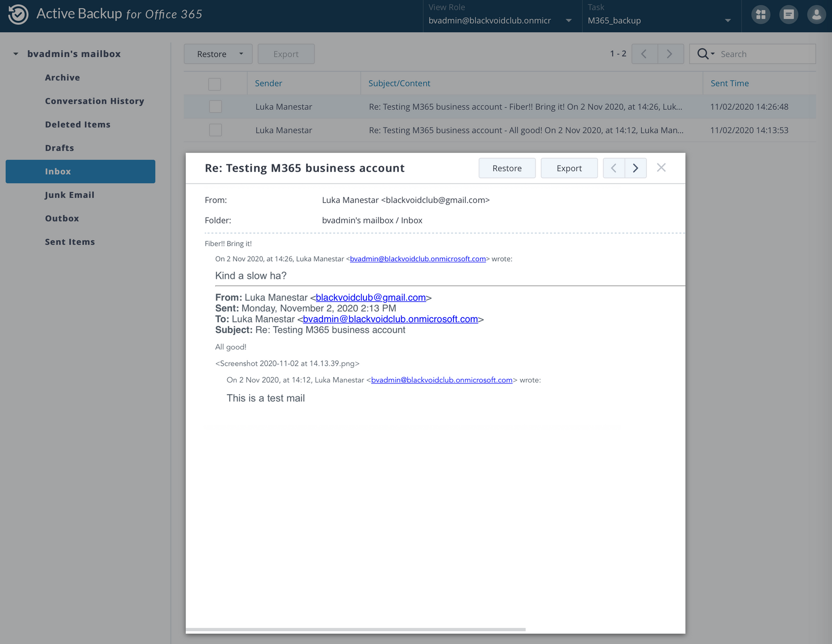
Task: Collapse bvadmin's mailbox tree
Action: (x=16, y=54)
